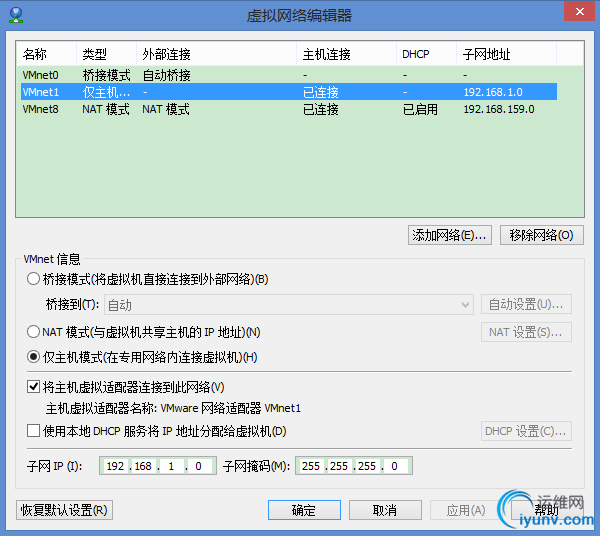Screen dimensions: 600x536
Task: Click the 名称 column header
Action: pyautogui.click(x=47, y=54)
